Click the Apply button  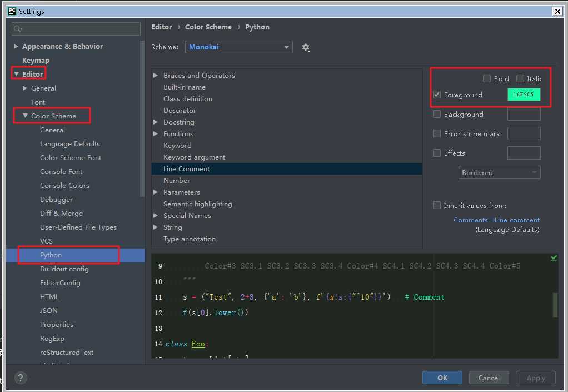(x=536, y=378)
